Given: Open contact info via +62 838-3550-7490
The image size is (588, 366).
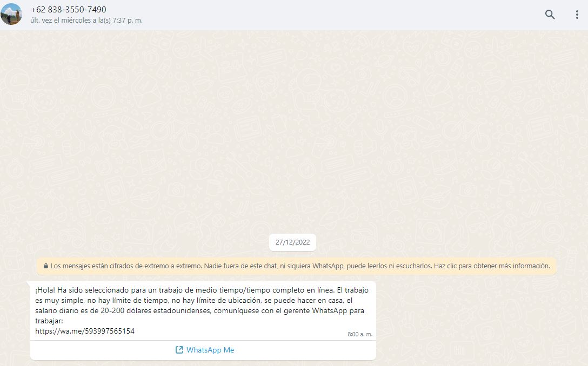Looking at the screenshot, I should click(x=68, y=9).
